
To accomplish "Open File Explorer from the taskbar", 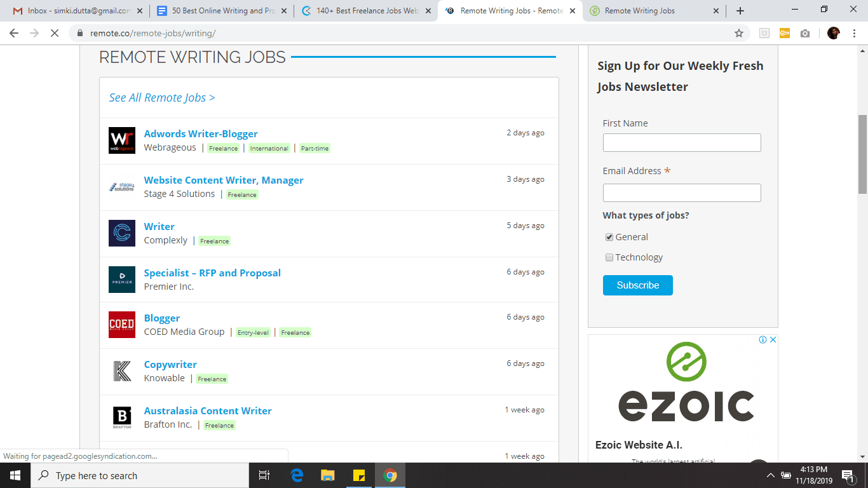I will tap(327, 475).
